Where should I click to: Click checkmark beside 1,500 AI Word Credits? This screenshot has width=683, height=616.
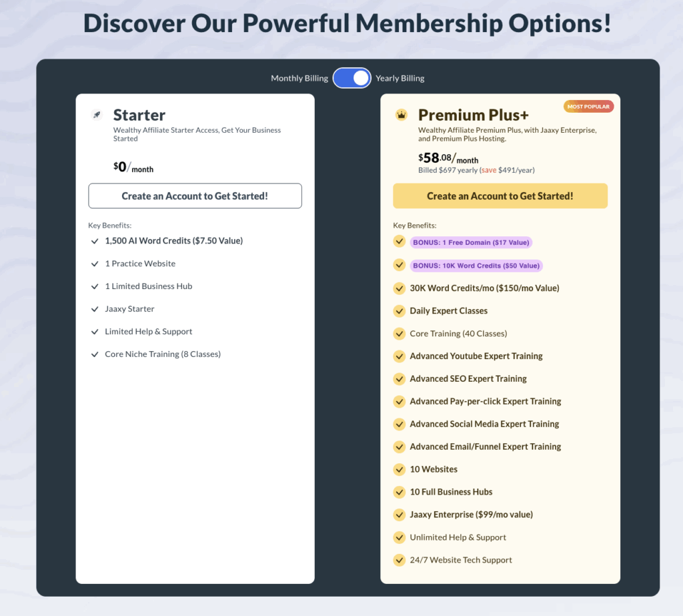click(95, 241)
